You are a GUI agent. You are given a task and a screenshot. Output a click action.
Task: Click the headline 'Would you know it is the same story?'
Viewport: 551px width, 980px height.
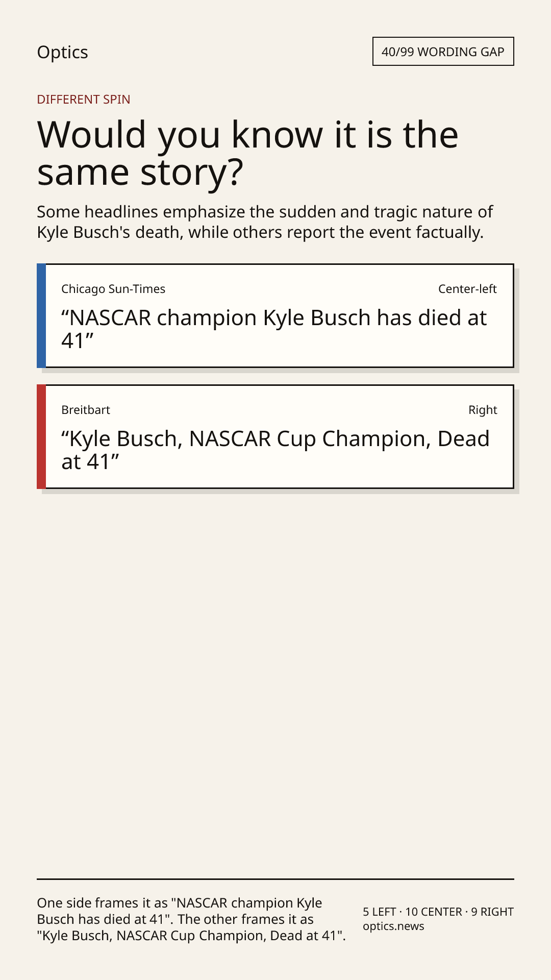click(248, 154)
